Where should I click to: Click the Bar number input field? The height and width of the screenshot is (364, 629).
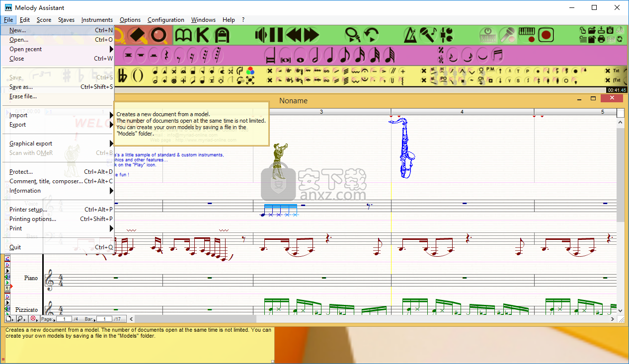104,319
